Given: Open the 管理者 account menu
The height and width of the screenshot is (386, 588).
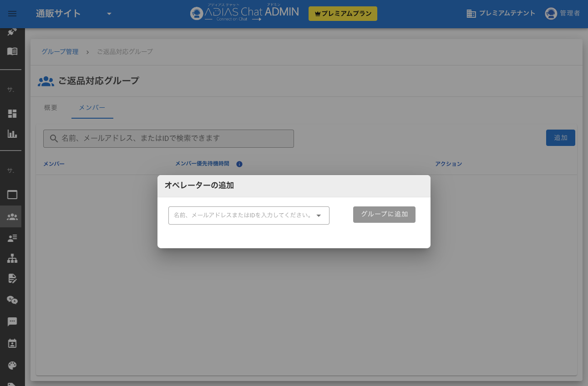Looking at the screenshot, I should point(563,13).
